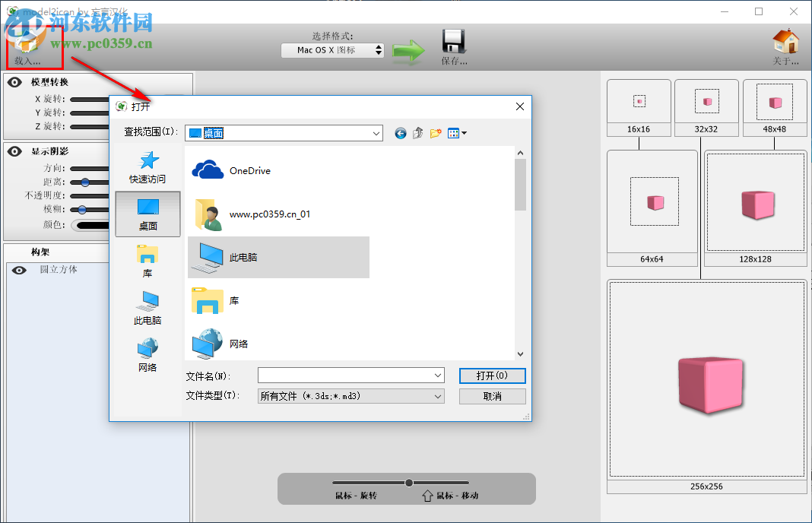Select the 128x128 icon preview thumbnail
Viewport: 812px width, 523px height.
click(x=754, y=203)
